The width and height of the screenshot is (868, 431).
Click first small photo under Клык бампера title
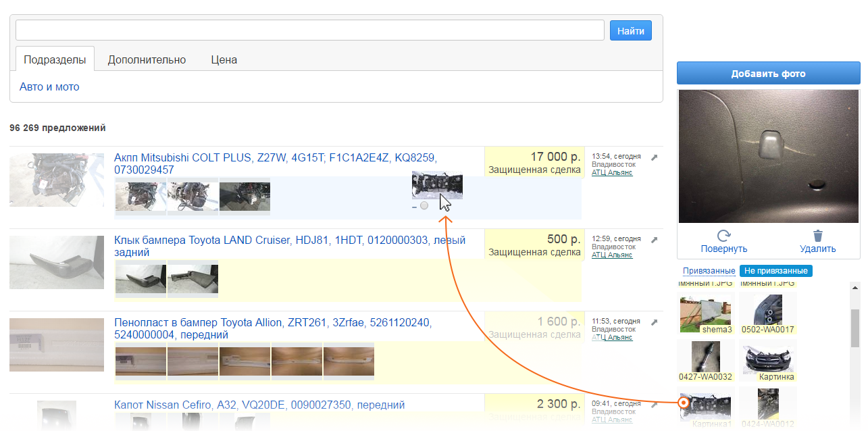(x=141, y=278)
